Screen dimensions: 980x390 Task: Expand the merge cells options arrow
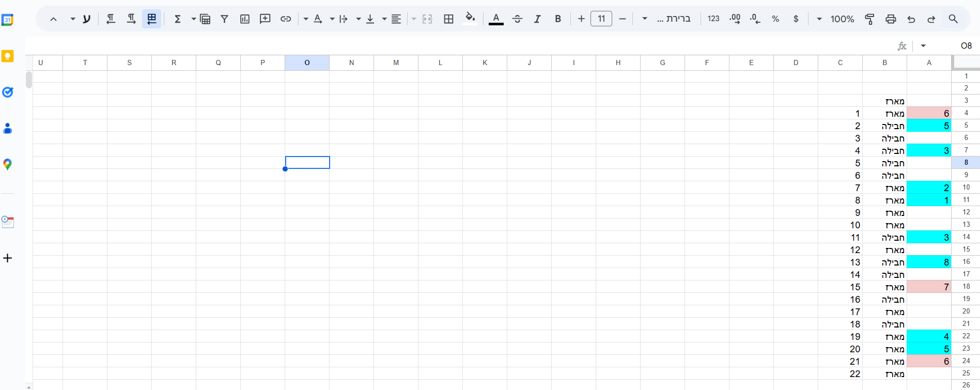414,19
